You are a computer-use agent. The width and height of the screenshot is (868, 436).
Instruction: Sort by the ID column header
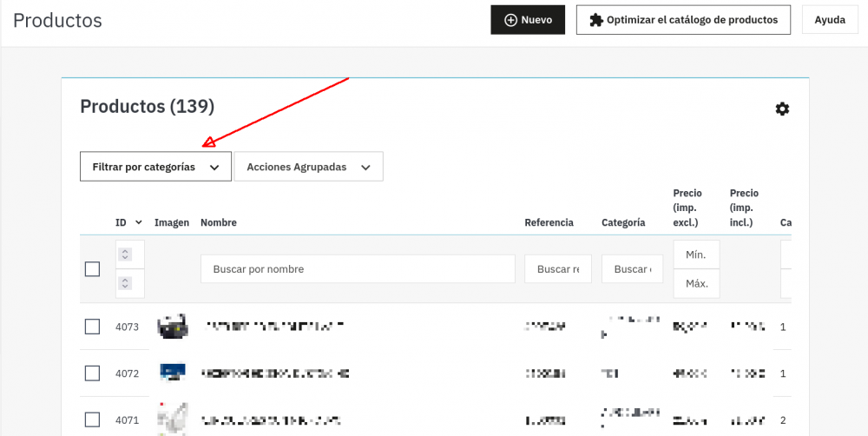[x=128, y=222]
